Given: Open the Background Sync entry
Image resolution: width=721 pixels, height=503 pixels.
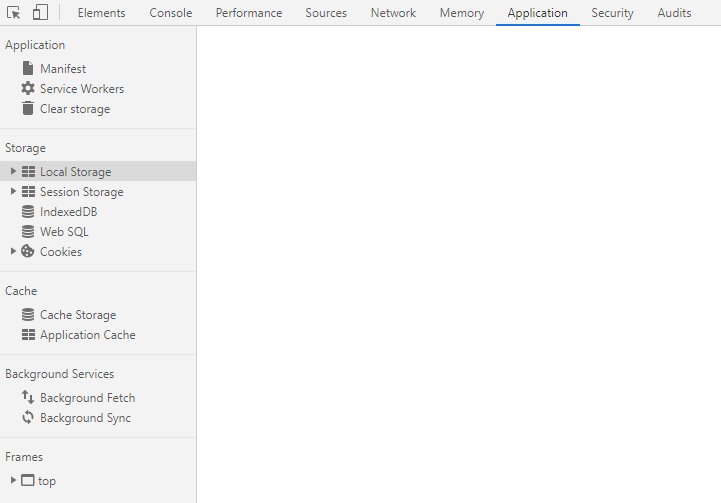Looking at the screenshot, I should [x=85, y=417].
